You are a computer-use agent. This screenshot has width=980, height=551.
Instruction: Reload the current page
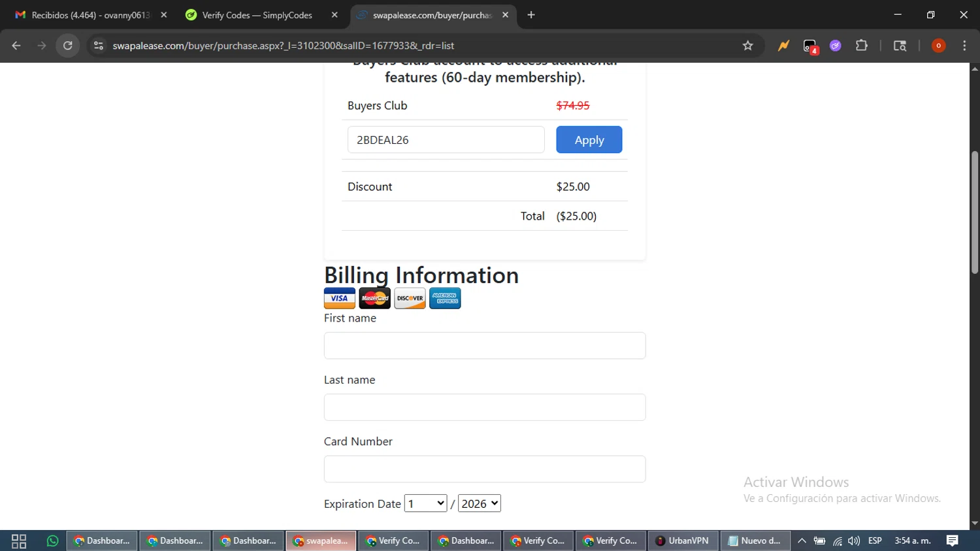pos(68,46)
